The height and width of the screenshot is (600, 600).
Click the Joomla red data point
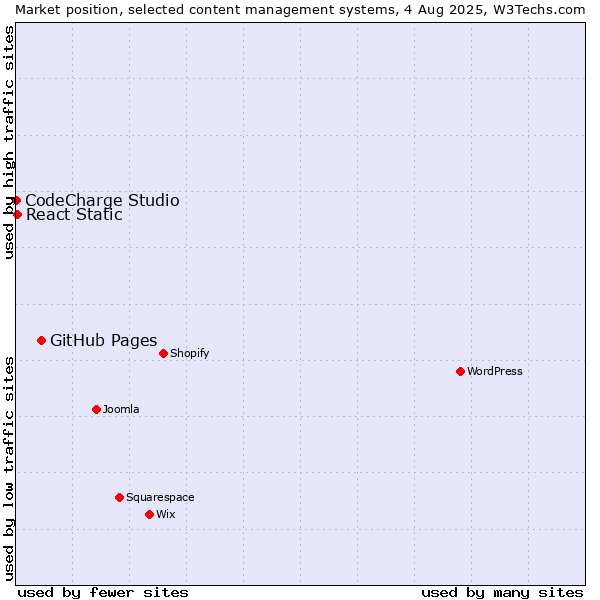[96, 409]
